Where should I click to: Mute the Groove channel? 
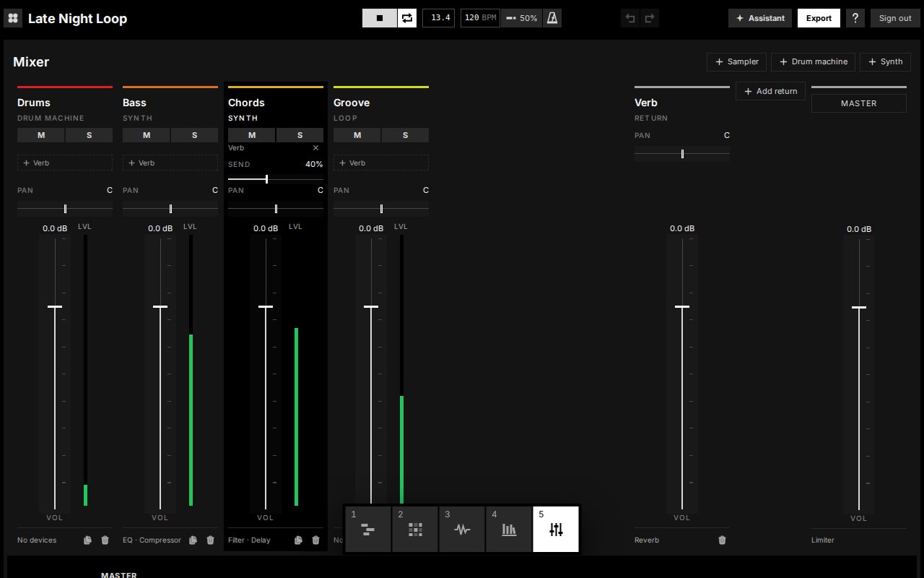click(x=357, y=135)
